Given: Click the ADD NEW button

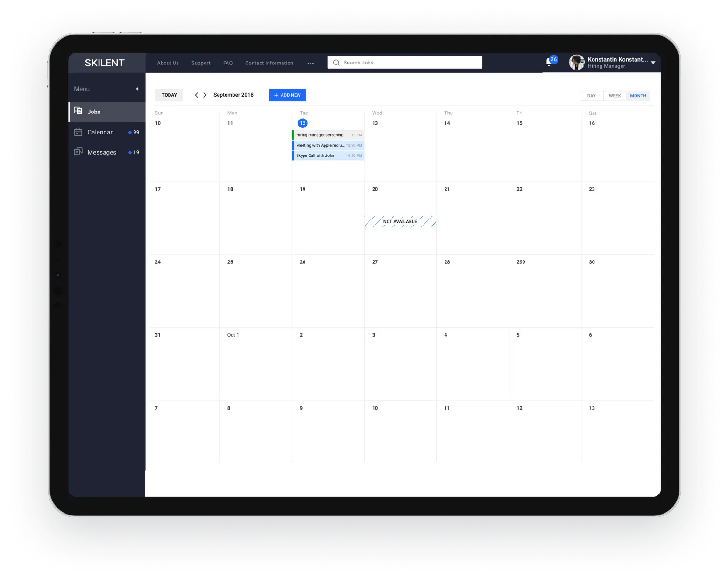Looking at the screenshot, I should click(x=288, y=95).
